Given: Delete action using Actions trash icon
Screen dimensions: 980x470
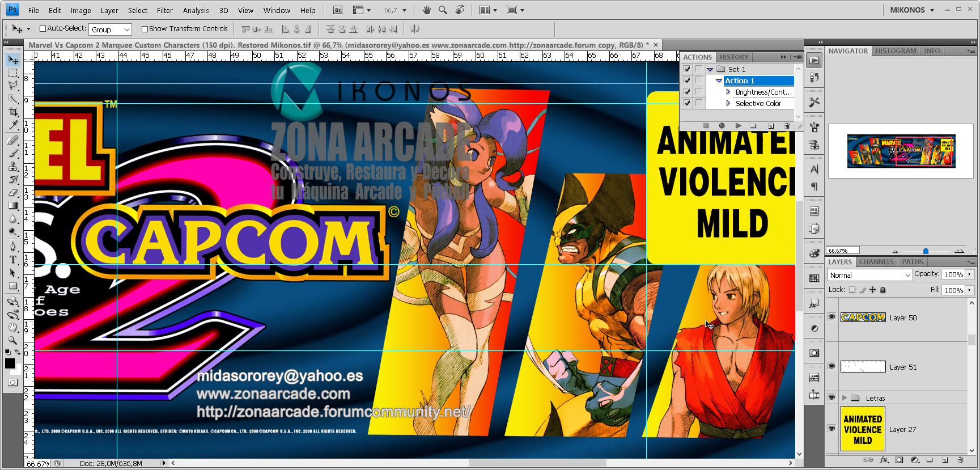Looking at the screenshot, I should 787,126.
